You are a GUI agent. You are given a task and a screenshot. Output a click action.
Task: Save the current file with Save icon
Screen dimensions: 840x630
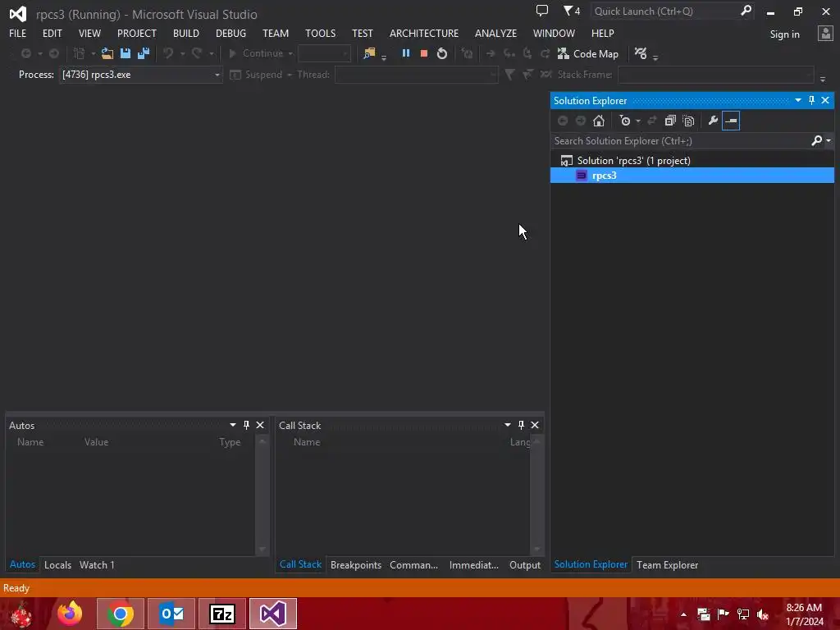(x=126, y=53)
